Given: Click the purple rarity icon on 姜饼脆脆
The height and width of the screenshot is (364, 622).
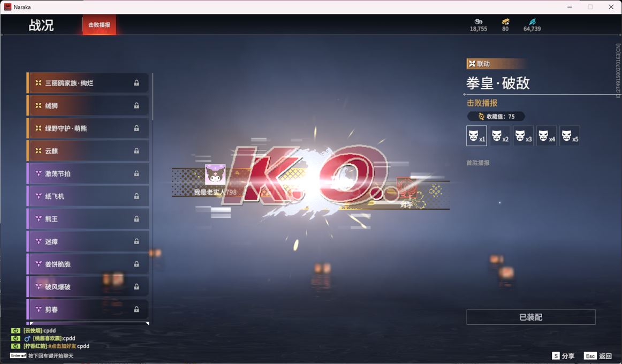Looking at the screenshot, I should (39, 264).
